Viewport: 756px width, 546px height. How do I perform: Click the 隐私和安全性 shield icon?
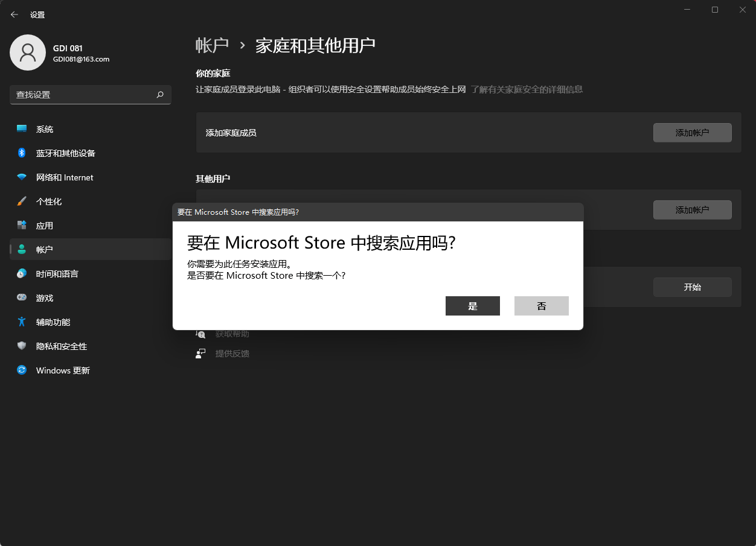click(22, 346)
